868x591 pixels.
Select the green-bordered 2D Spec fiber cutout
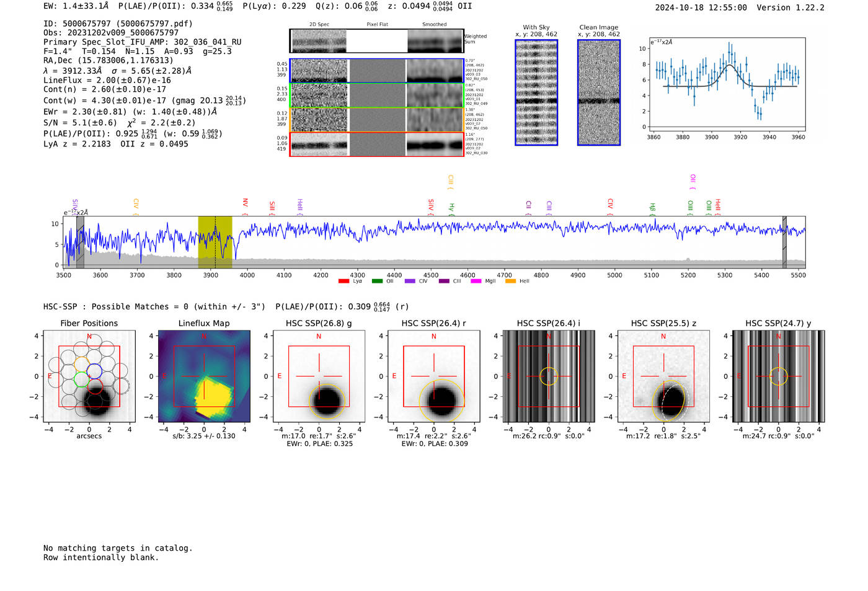click(x=319, y=96)
